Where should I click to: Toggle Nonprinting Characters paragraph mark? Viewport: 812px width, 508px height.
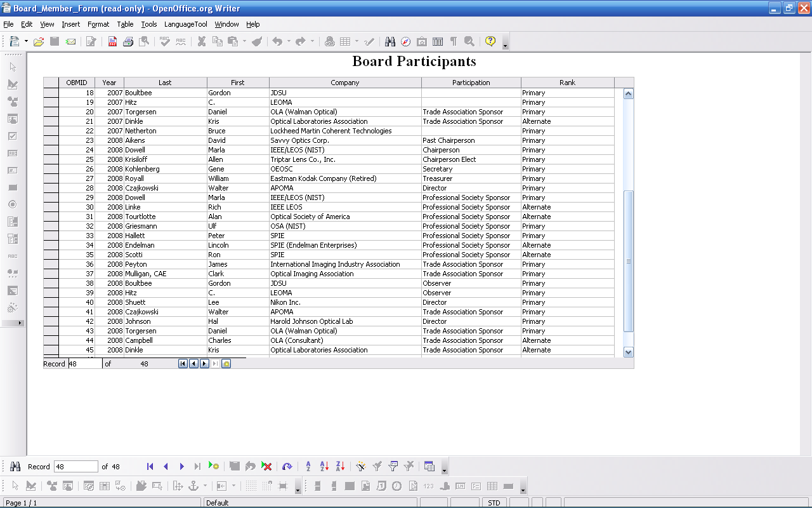[454, 42]
